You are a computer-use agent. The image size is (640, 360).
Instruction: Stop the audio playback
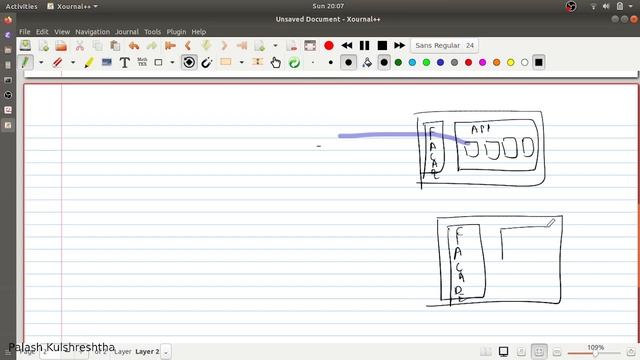(x=382, y=45)
